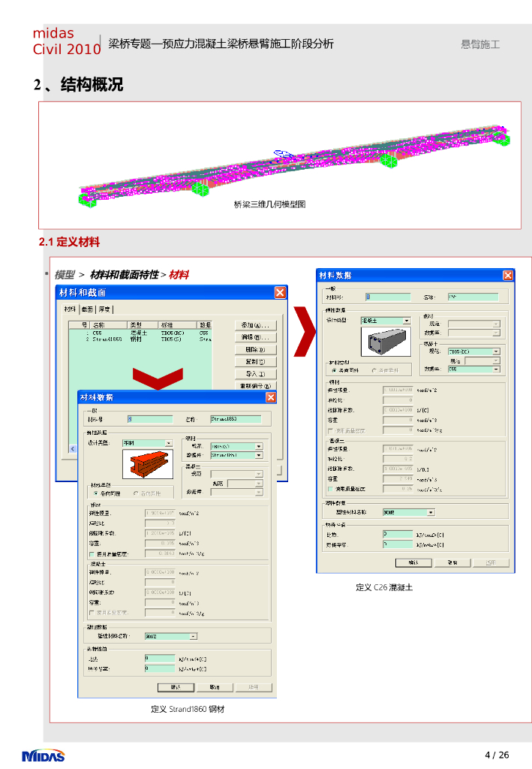The width and height of the screenshot is (532, 769).
Task: Click page number 4 / 26
Action: [x=497, y=755]
